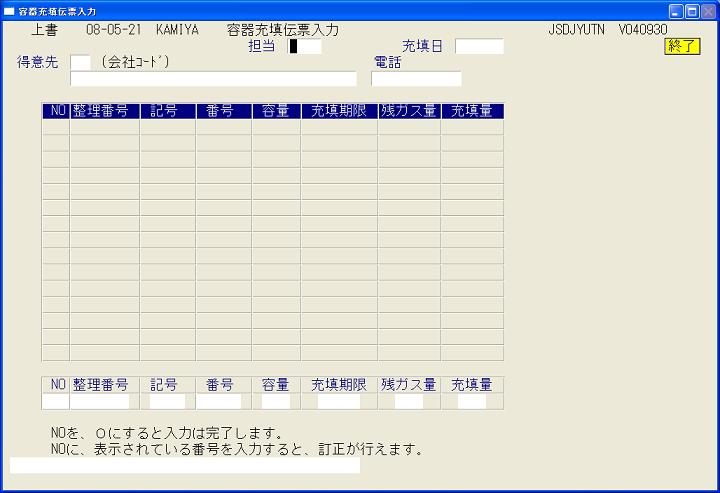Click the bottom 容量 entry field

click(276, 402)
